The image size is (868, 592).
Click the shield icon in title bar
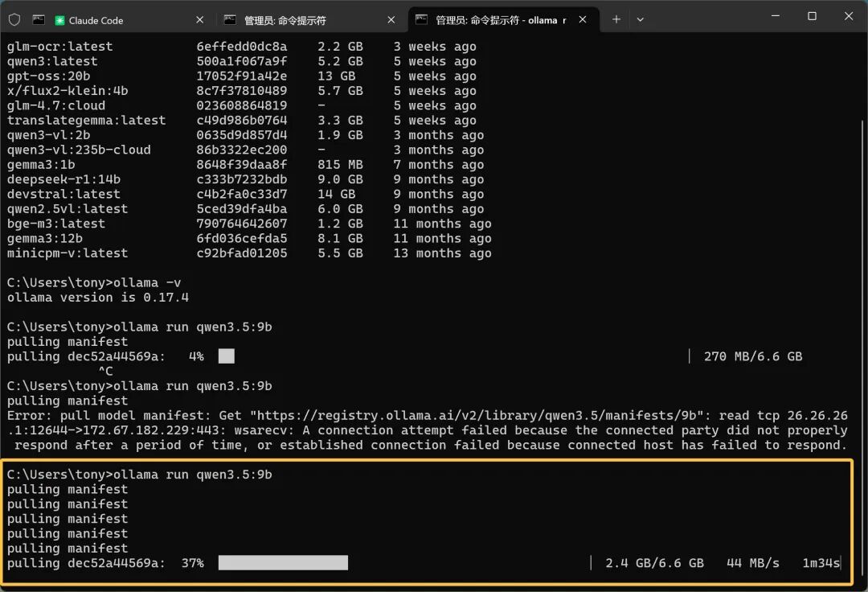tap(14, 20)
